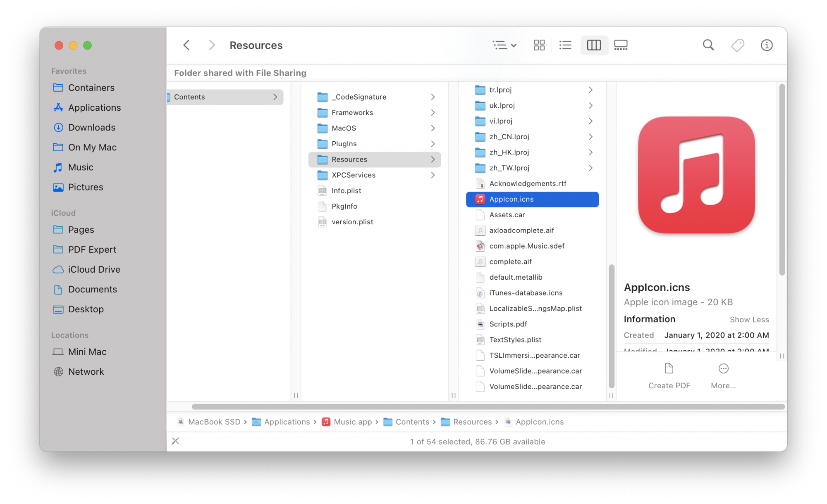The image size is (827, 504).
Task: Close the status bar with X icon
Action: tap(175, 441)
